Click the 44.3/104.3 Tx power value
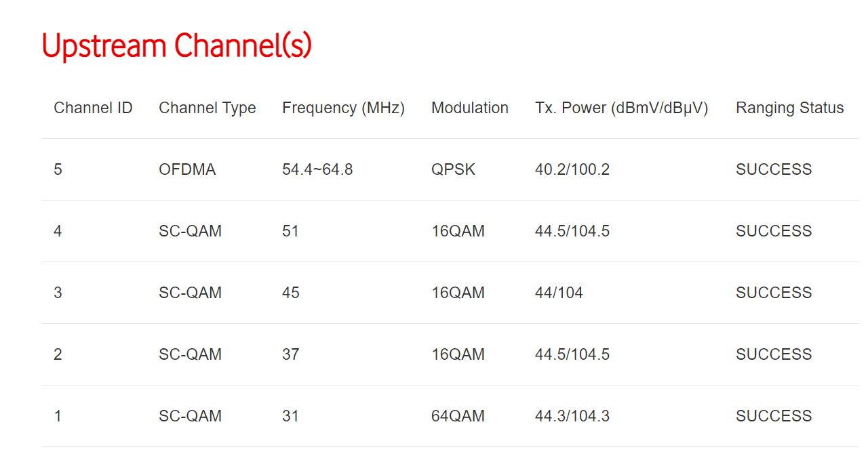This screenshot has height=458, width=868. pos(572,416)
